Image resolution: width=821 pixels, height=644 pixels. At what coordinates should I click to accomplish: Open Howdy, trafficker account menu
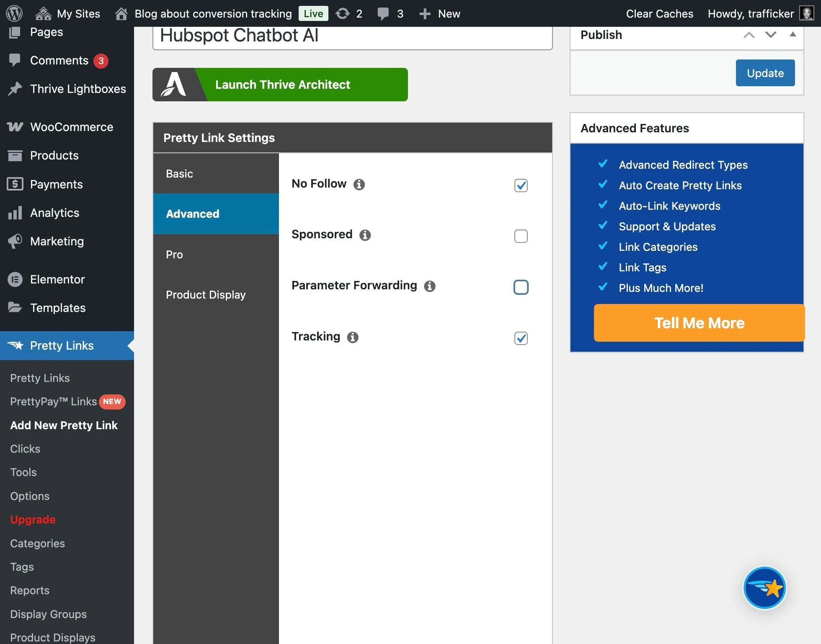[760, 13]
